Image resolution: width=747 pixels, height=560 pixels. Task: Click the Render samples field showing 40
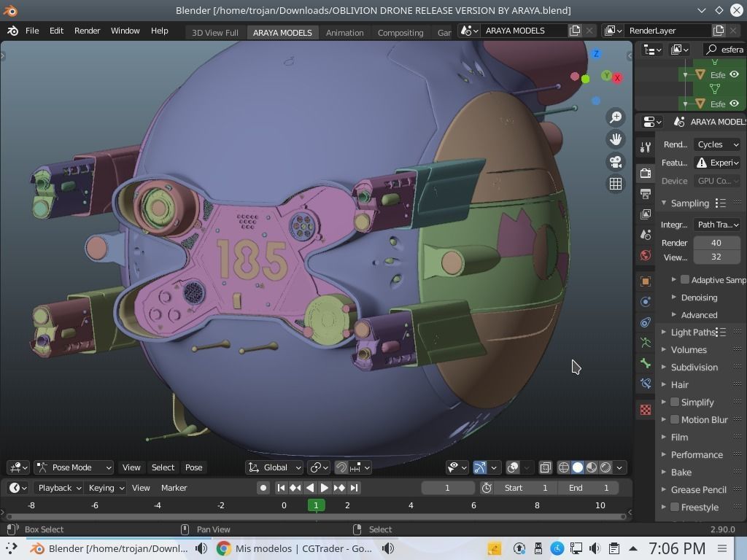(716, 243)
